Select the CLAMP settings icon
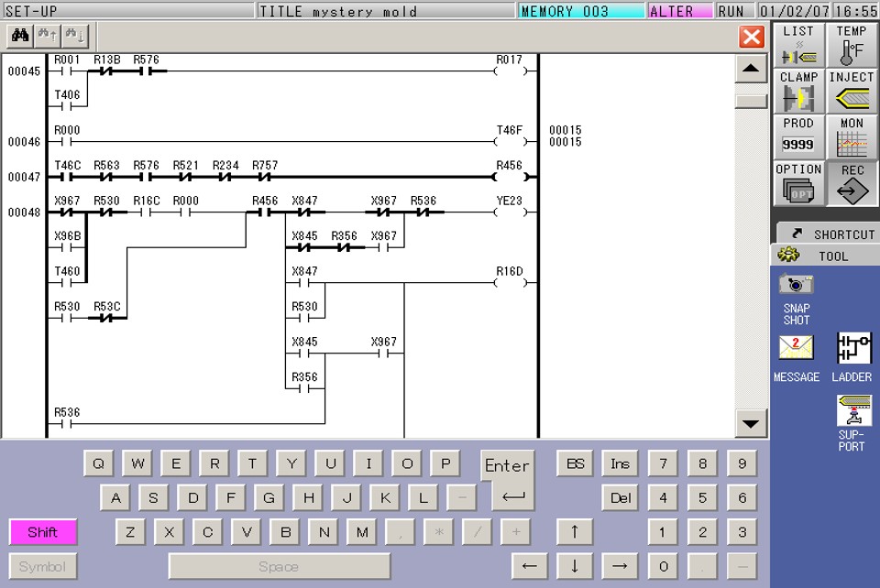Screen dimensions: 880x588 [797, 89]
